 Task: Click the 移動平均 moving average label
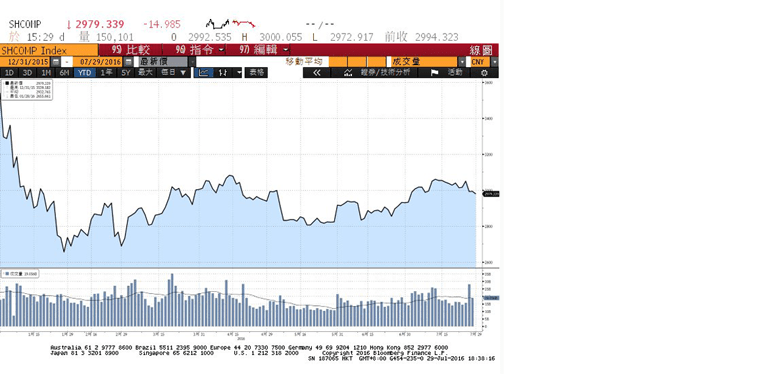click(304, 62)
